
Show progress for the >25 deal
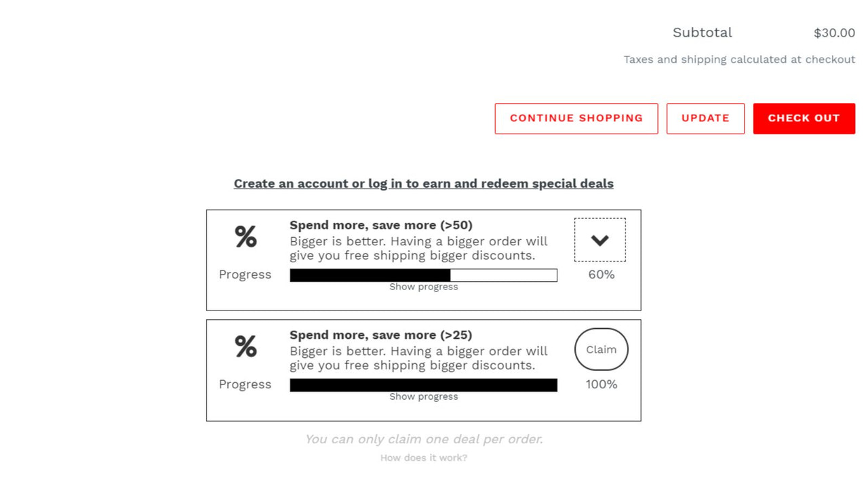point(423,396)
